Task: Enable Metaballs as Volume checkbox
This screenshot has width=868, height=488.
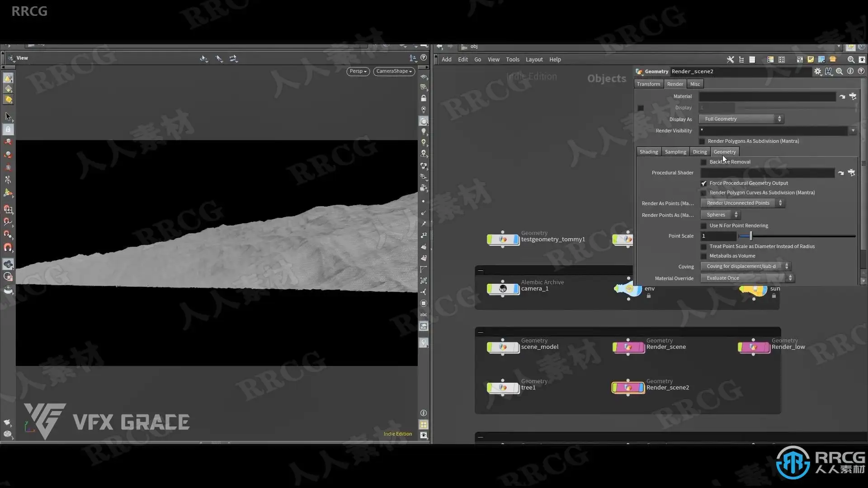Action: coord(703,256)
